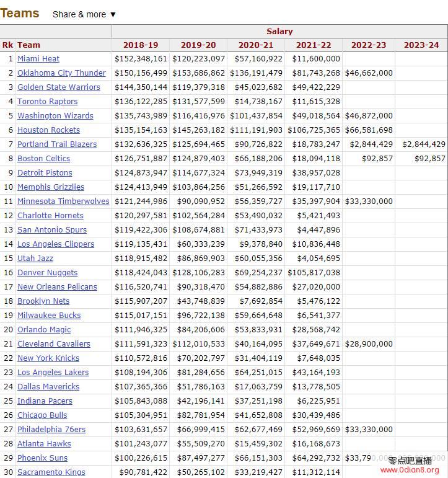This screenshot has height=478, width=448.
Task: Select Celtics 2023-24 value $92,857
Action: pos(430,159)
